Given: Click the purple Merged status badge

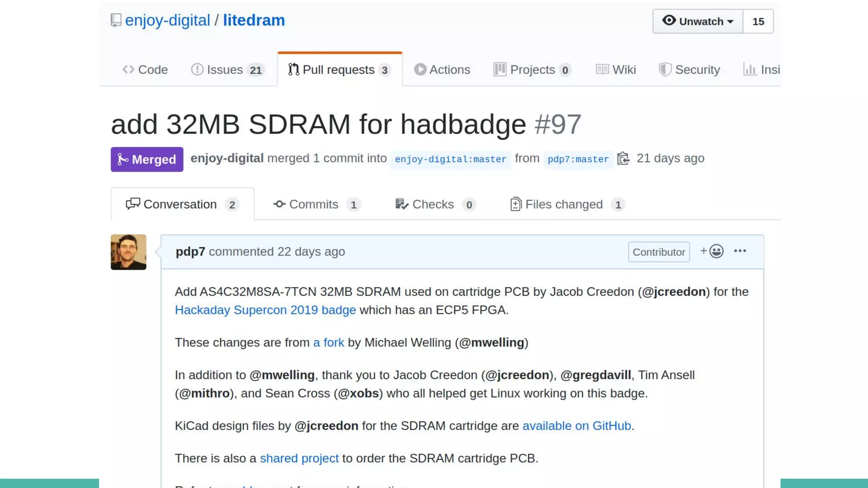Looking at the screenshot, I should coord(147,159).
